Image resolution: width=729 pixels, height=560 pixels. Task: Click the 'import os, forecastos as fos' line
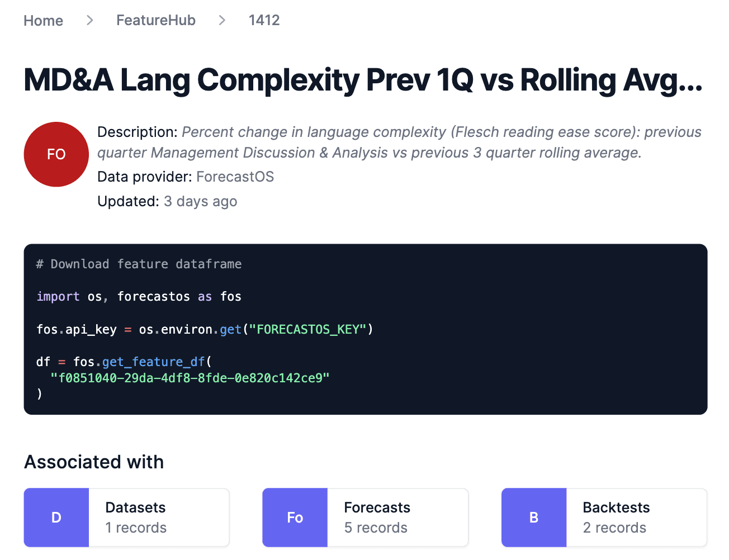pos(139,296)
